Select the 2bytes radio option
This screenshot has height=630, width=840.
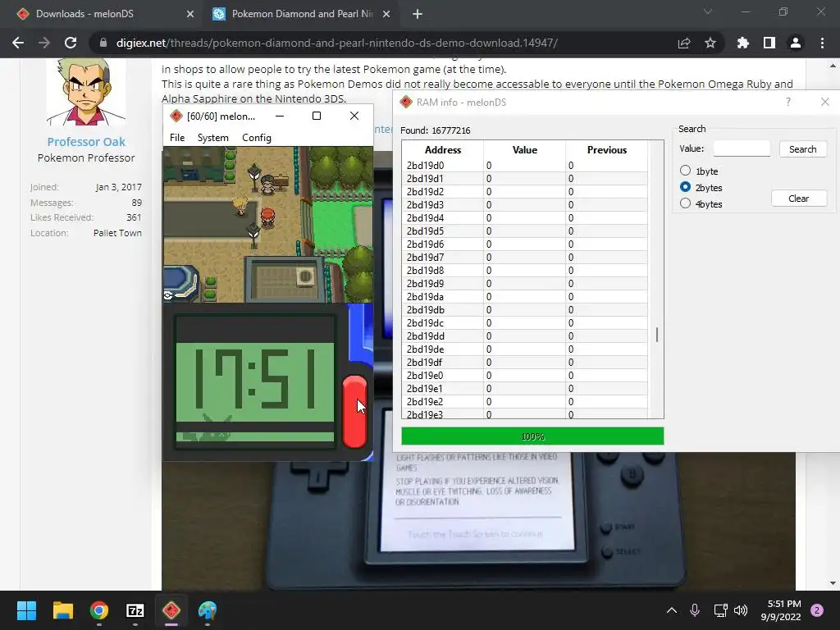point(685,187)
